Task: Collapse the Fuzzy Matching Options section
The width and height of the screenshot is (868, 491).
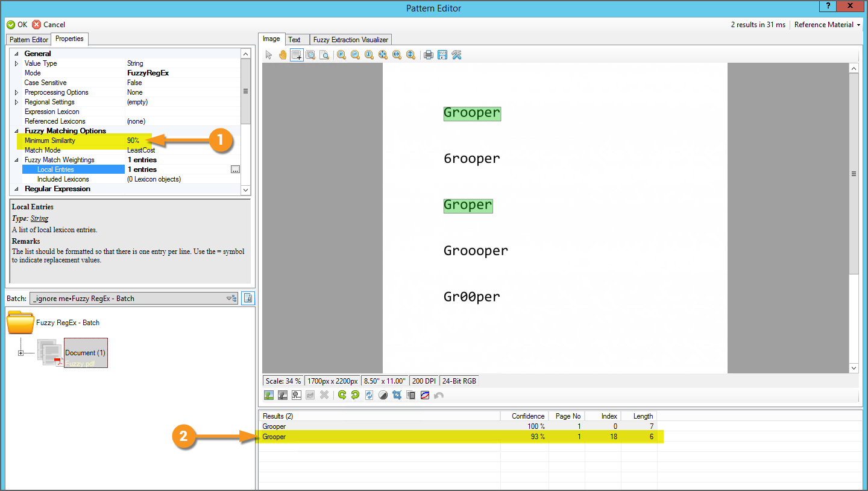Action: [x=16, y=131]
